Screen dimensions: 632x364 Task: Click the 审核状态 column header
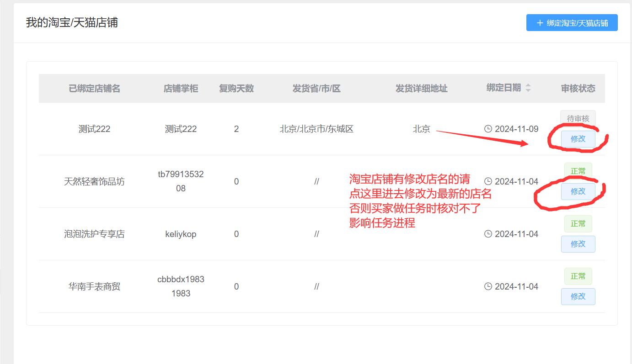pos(578,89)
